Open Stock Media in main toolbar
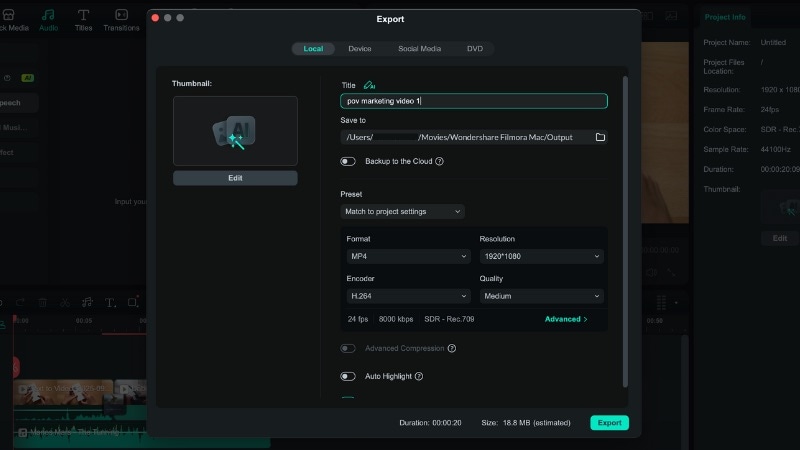The image size is (800, 450). (12, 20)
